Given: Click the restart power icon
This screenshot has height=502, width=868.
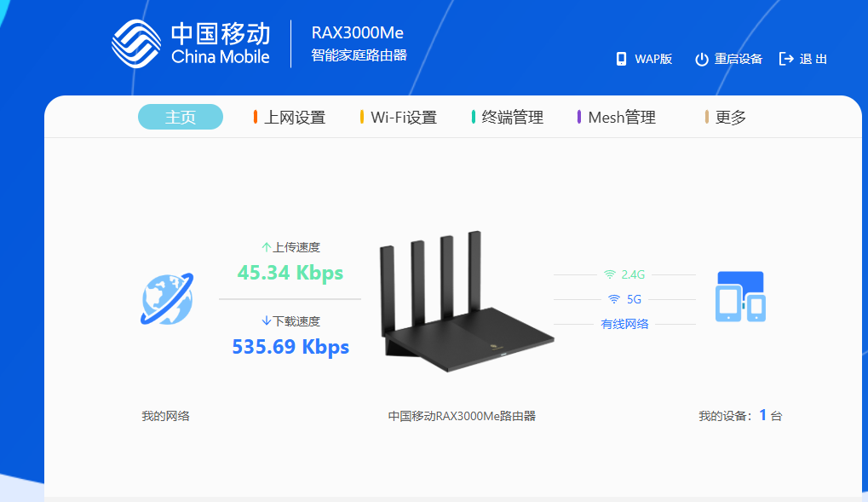Looking at the screenshot, I should 701,60.
